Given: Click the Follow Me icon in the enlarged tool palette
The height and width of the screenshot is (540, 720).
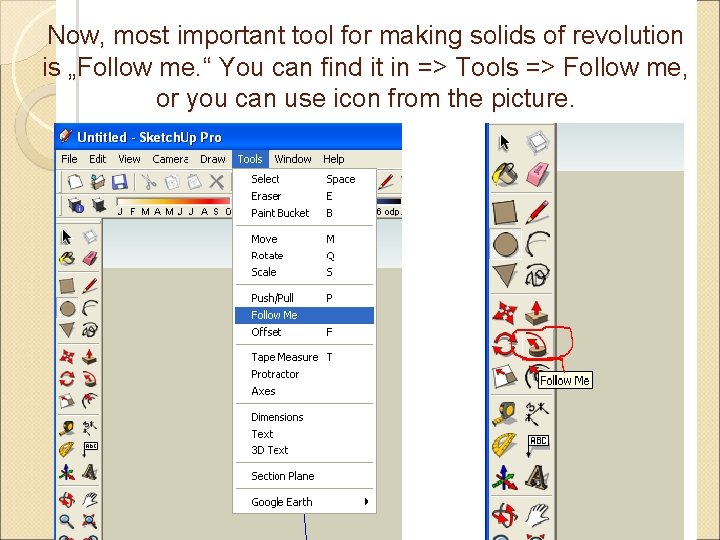Looking at the screenshot, I should [x=535, y=345].
